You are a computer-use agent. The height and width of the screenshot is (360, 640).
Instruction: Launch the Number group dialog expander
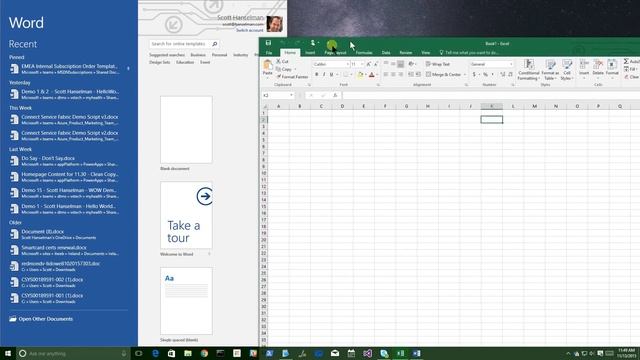pos(513,85)
